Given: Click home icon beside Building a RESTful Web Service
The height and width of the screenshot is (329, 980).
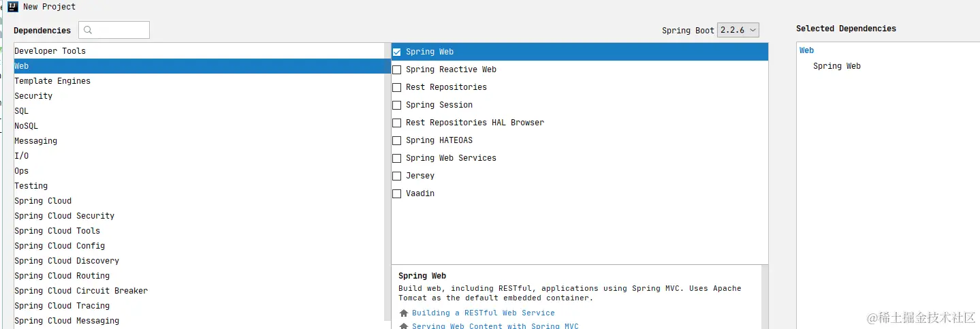Looking at the screenshot, I should pos(404,313).
